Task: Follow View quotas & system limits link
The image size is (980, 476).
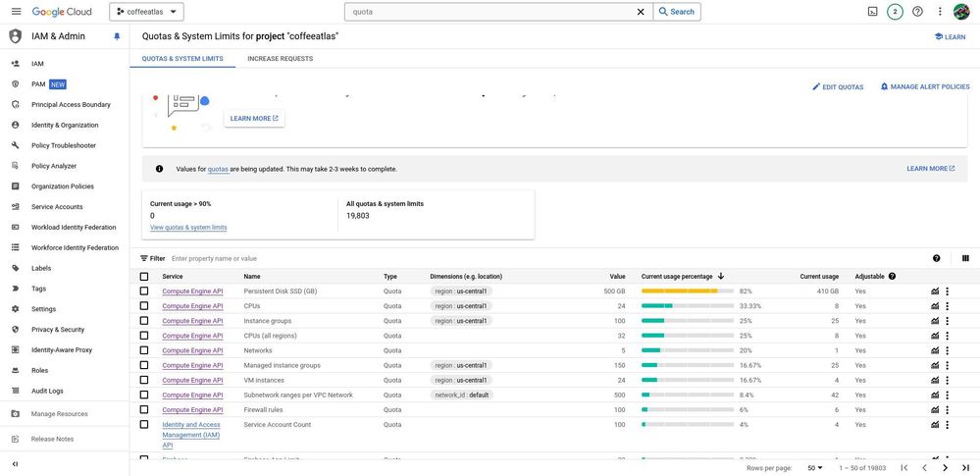Action: (188, 228)
